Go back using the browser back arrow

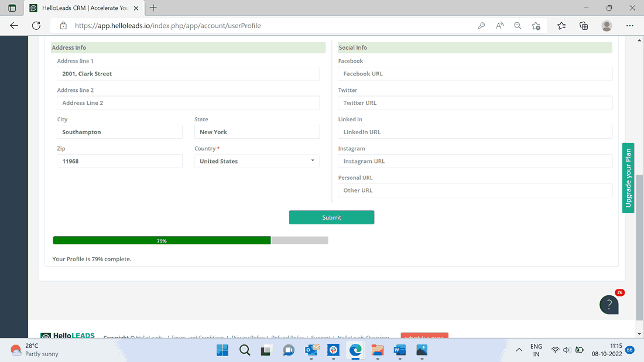[14, 26]
